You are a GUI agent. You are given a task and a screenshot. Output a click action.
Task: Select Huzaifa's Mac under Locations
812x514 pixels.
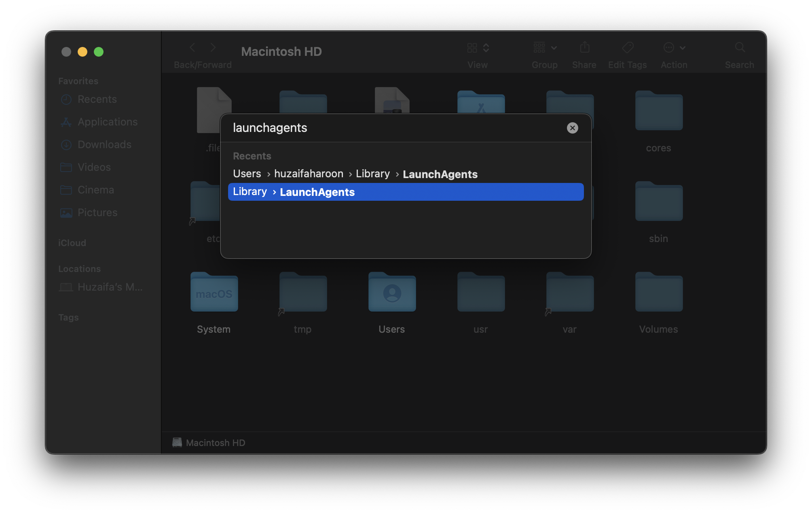pyautogui.click(x=109, y=287)
